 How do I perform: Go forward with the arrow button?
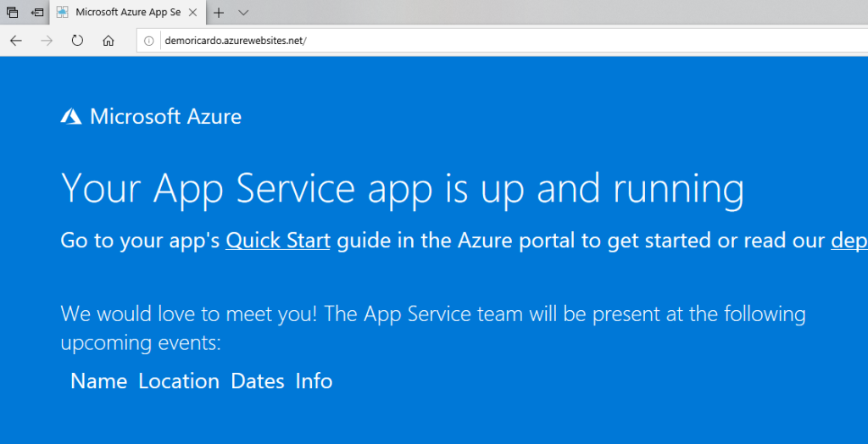click(47, 41)
